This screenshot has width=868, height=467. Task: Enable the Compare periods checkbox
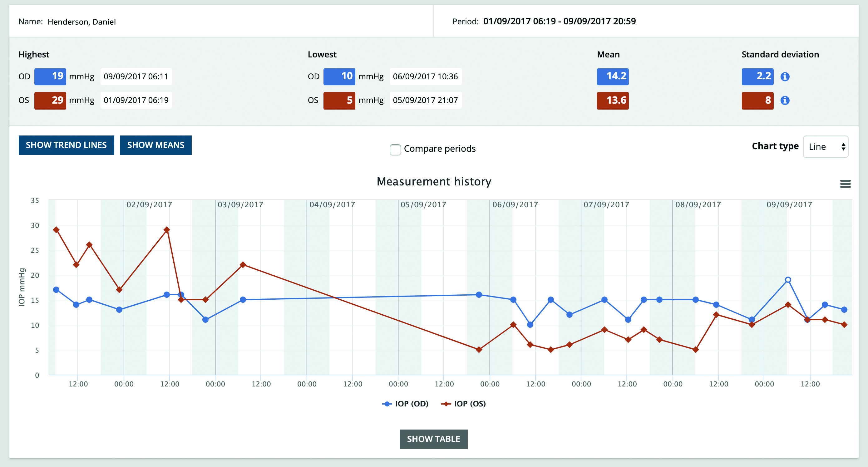point(395,149)
